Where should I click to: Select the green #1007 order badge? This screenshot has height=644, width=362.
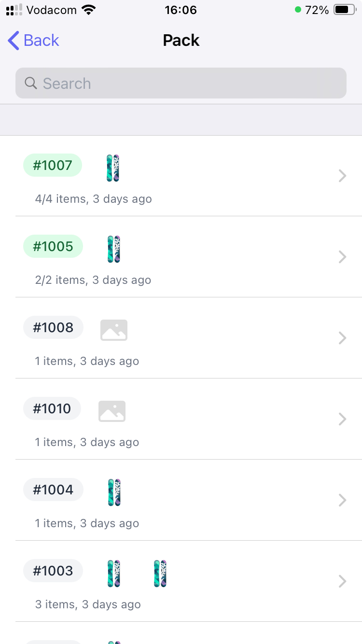click(x=53, y=166)
